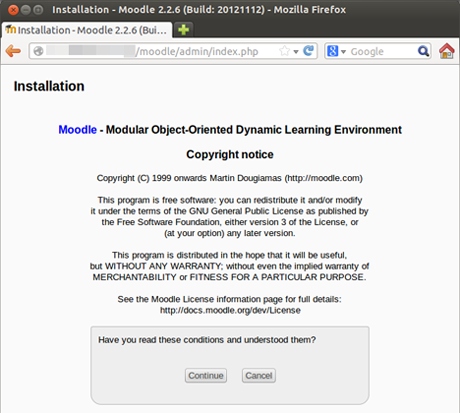Open the blue Moodle link
The image size is (460, 413).
77,129
